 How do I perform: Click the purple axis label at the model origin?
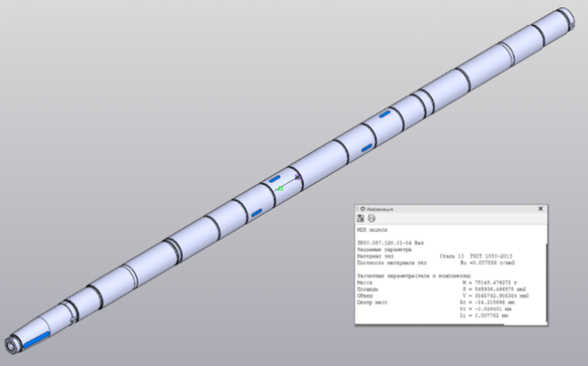(298, 178)
